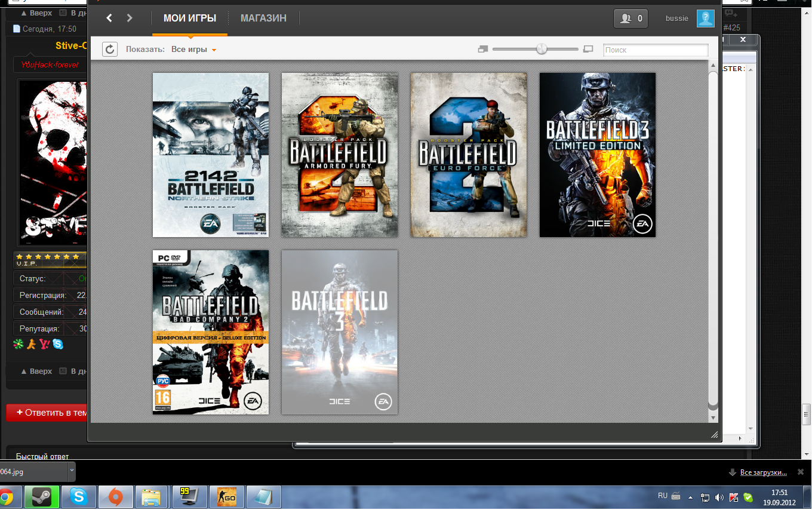812x510 pixels.
Task: Open post number #425 link
Action: [x=732, y=27]
